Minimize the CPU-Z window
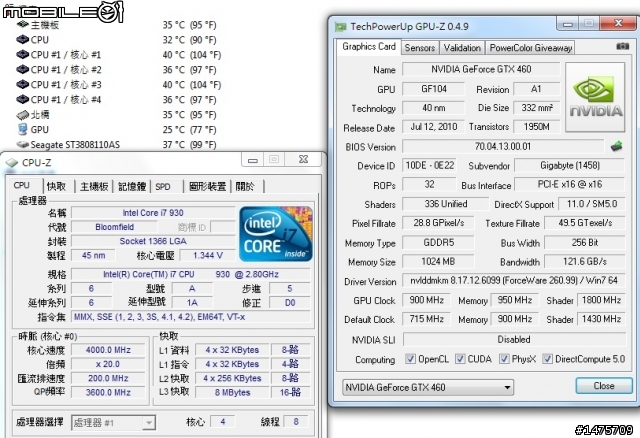 [x=253, y=160]
